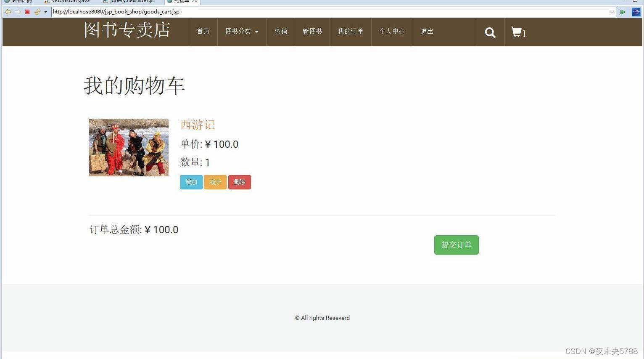
Task: Click the blue 增加 button
Action: tap(191, 182)
